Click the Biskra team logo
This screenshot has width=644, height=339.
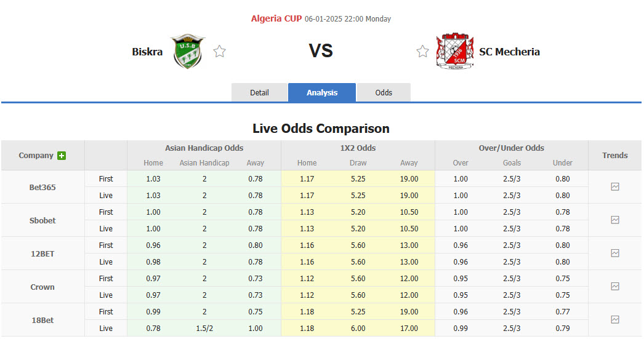click(x=187, y=52)
